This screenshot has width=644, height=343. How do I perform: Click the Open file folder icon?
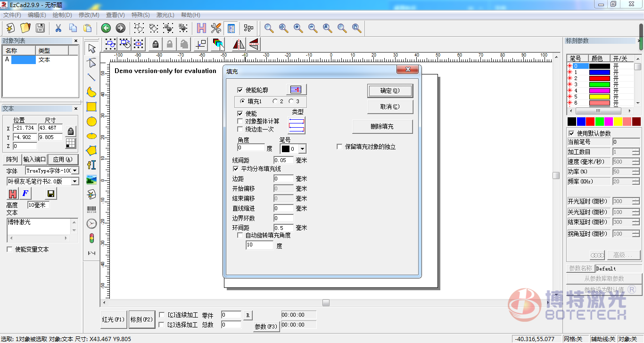click(25, 28)
